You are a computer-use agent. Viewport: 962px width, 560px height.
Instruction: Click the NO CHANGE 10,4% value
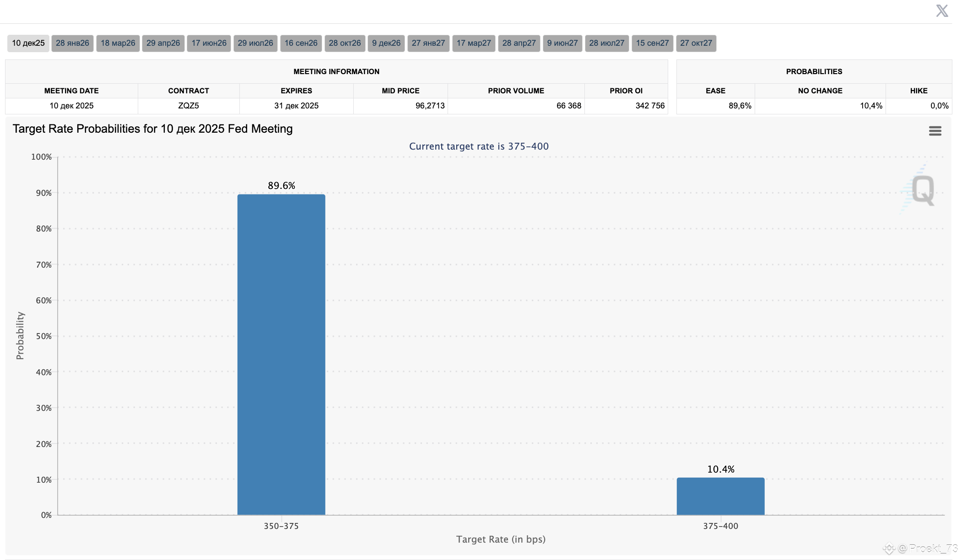point(871,106)
